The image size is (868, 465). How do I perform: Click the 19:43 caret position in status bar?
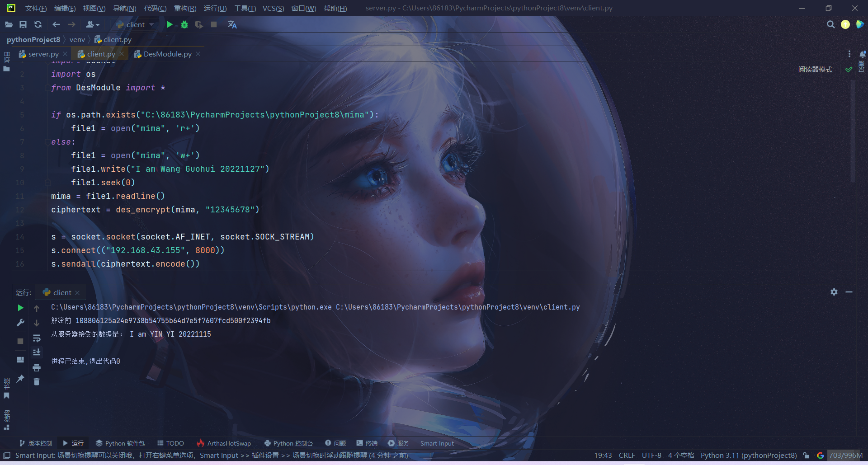point(603,456)
